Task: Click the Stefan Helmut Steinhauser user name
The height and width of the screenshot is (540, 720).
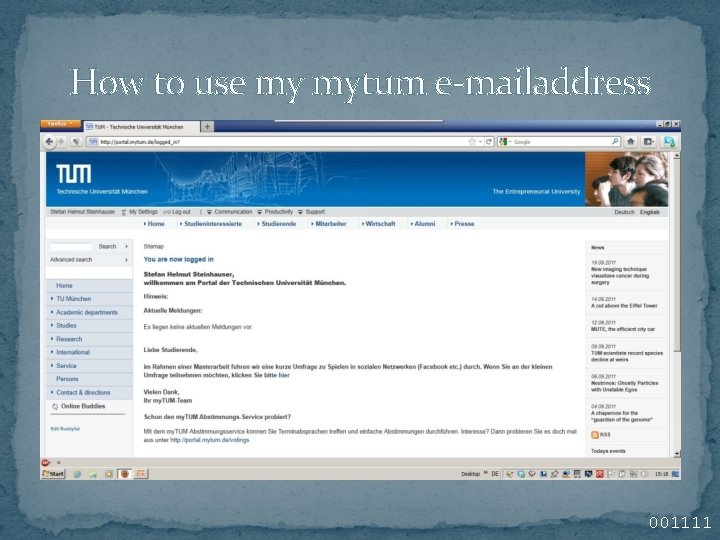Action: (x=82, y=212)
